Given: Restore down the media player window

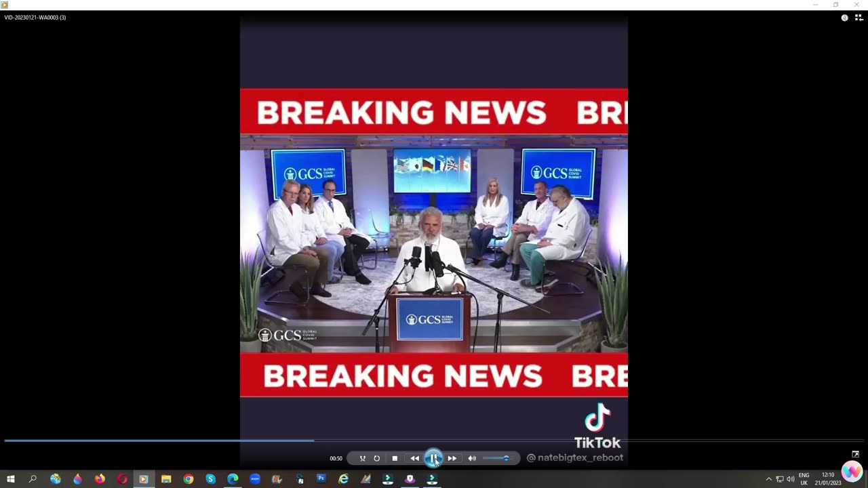Looking at the screenshot, I should tap(836, 5).
